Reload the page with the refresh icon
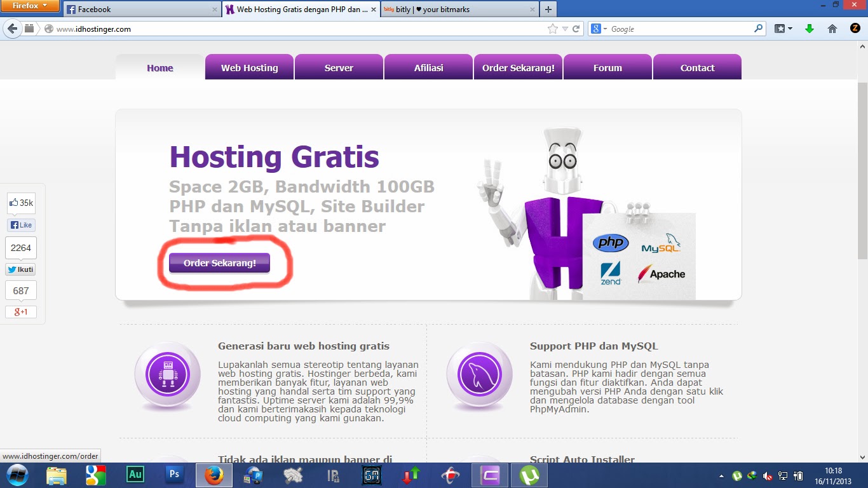Viewport: 868px width, 488px height. pyautogui.click(x=576, y=29)
